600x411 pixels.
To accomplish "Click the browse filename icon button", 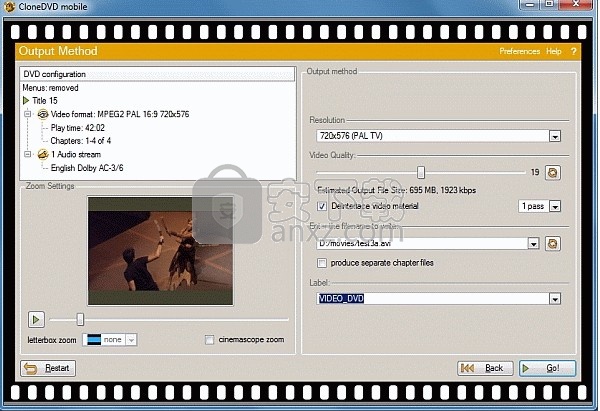I will pos(553,244).
